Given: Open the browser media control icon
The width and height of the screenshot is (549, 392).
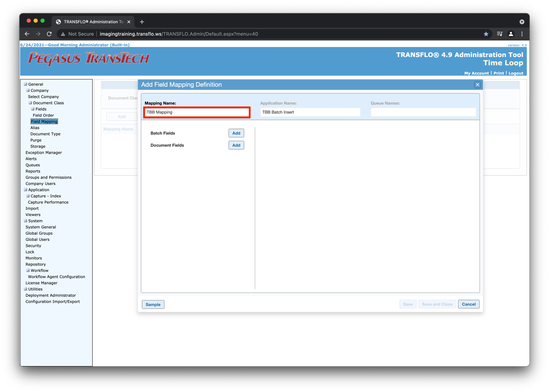Looking at the screenshot, I should (500, 34).
